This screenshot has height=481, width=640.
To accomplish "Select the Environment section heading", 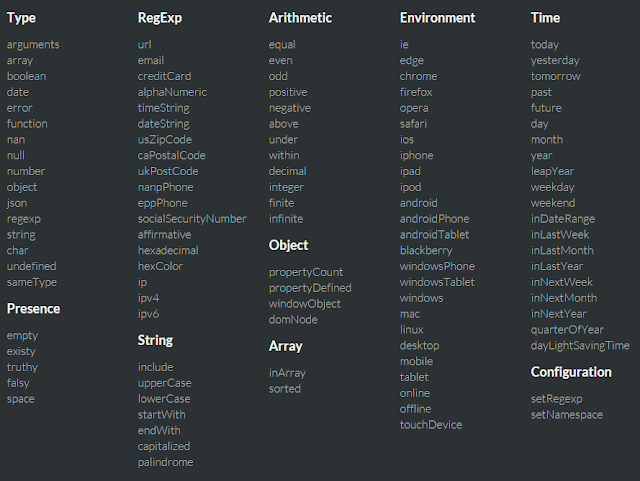I will [437, 18].
